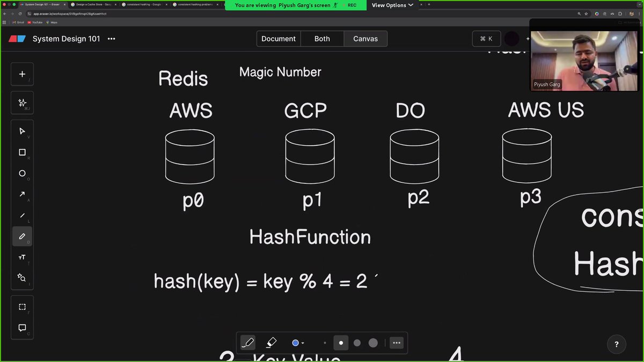
Task: Select the HashFunction heading text
Action: pyautogui.click(x=310, y=237)
